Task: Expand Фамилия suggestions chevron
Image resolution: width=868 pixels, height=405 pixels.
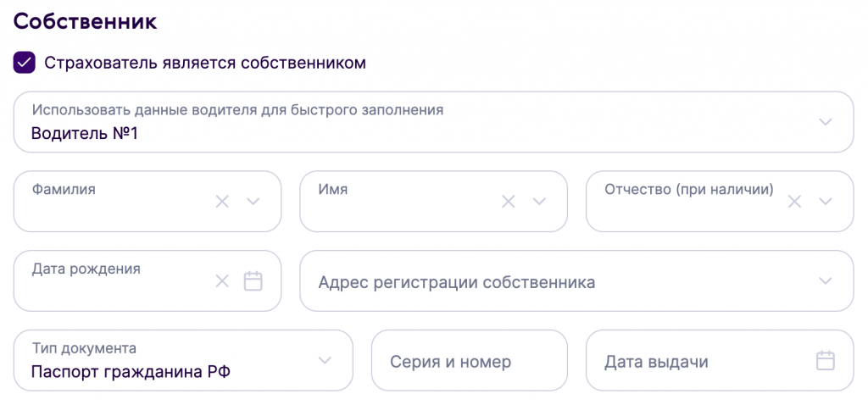Action: coord(253,202)
